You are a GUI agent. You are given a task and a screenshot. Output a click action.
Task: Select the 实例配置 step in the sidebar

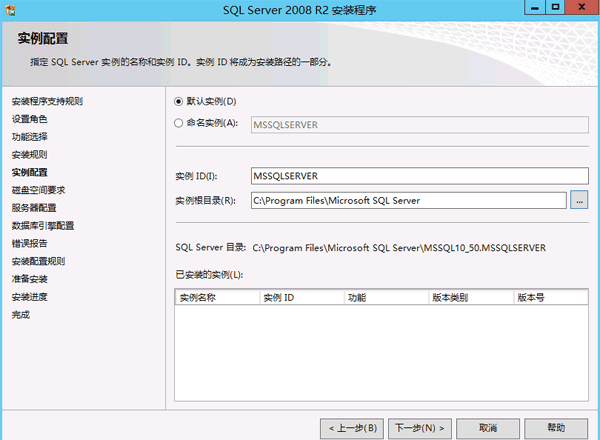tap(29, 173)
